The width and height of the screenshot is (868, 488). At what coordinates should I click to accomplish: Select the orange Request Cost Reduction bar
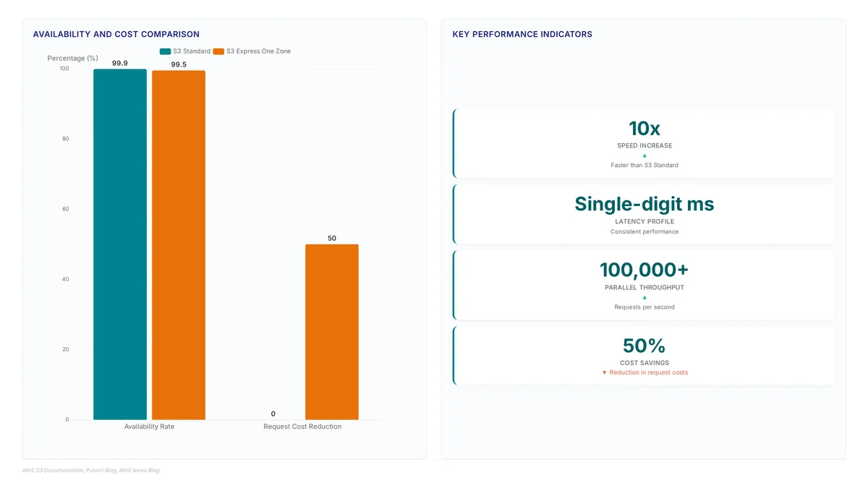point(332,332)
